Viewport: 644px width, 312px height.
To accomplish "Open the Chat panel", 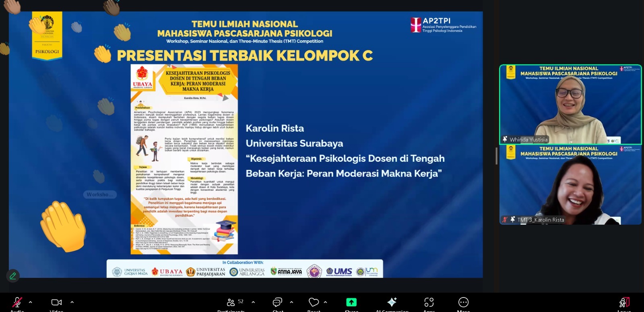I will [277, 302].
